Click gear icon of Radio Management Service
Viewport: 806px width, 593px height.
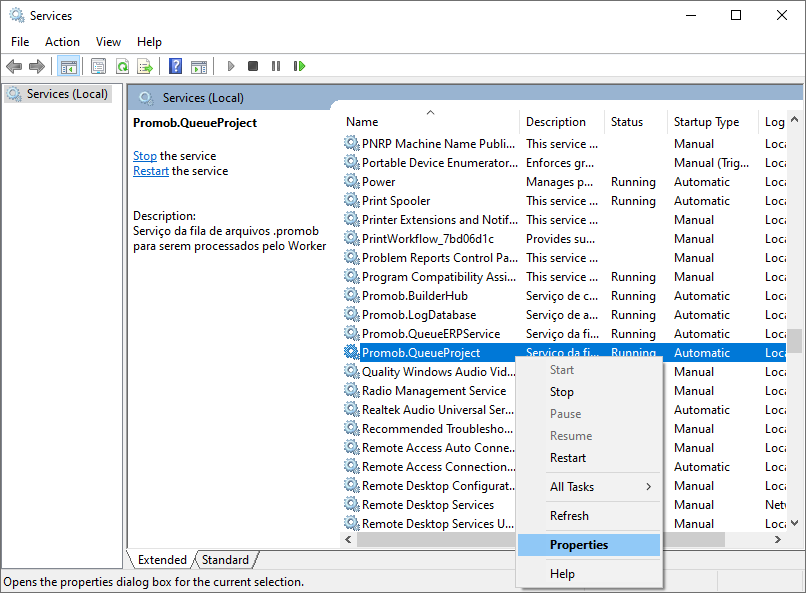tap(352, 391)
